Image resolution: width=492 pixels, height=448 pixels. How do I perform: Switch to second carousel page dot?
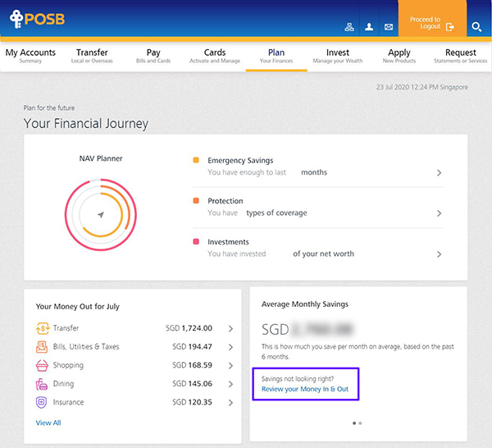361,423
